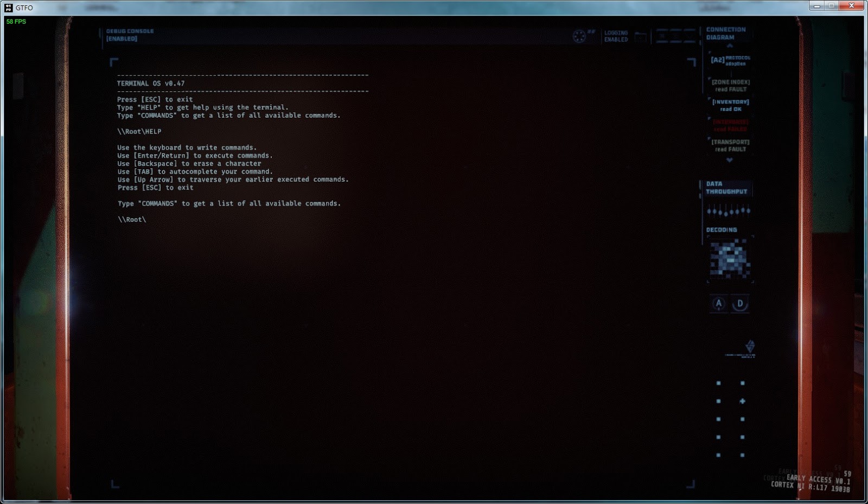868x504 pixels.
Task: Click the 'Press [ESC] to exit' first line
Action: (x=155, y=99)
